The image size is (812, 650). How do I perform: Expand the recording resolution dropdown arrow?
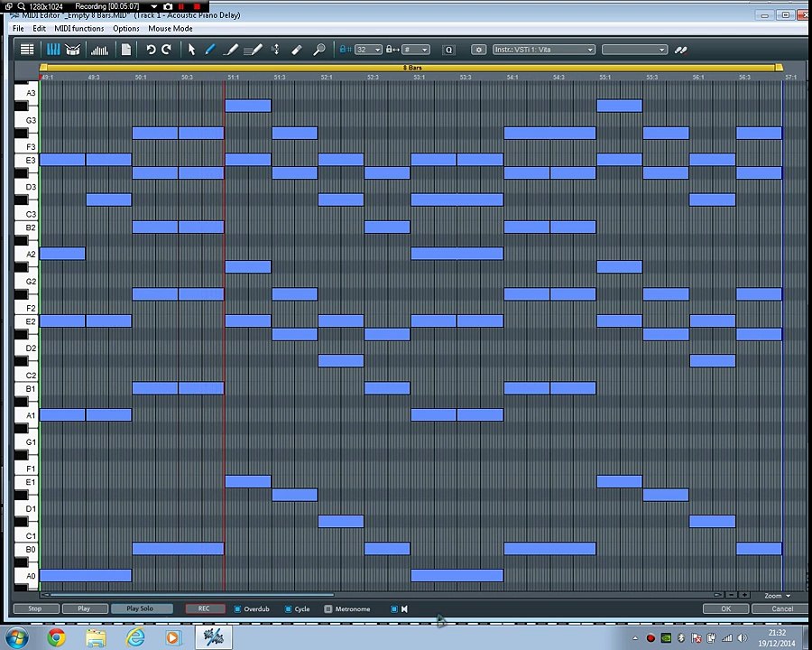coord(154,6)
